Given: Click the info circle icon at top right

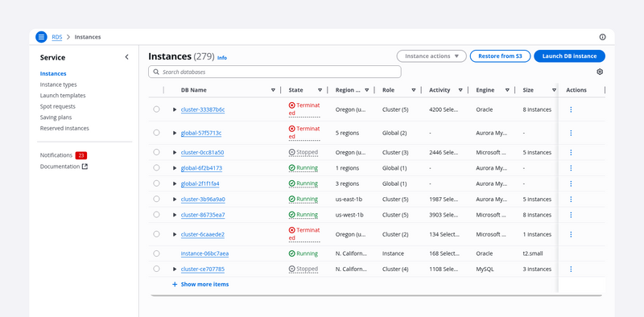Looking at the screenshot, I should pos(602,37).
